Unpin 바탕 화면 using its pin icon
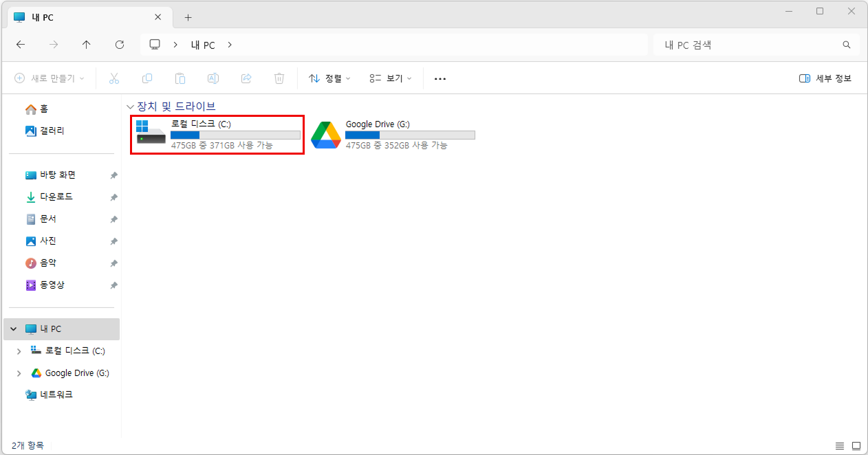868x455 pixels. (x=113, y=175)
